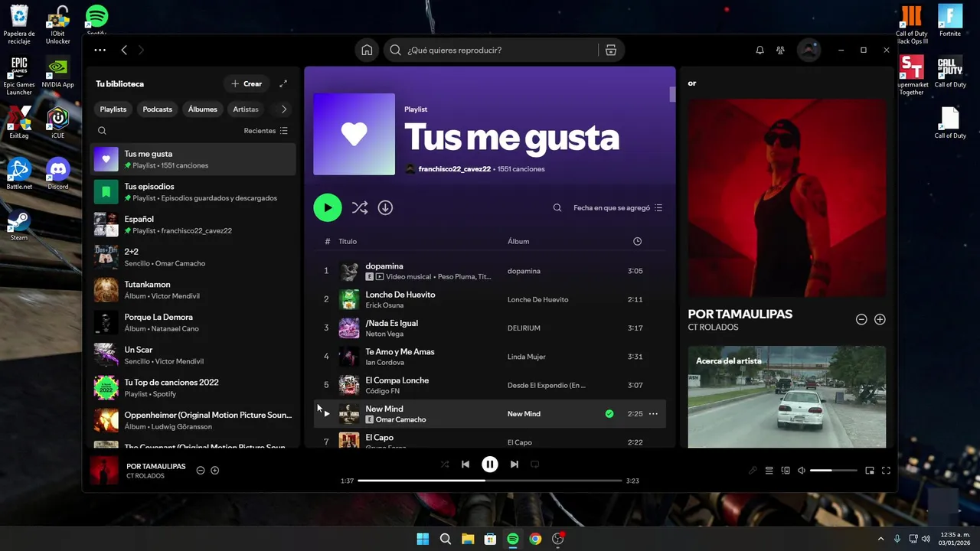This screenshot has width=980, height=551.
Task: Play New Mind with row play icon
Action: (x=326, y=414)
